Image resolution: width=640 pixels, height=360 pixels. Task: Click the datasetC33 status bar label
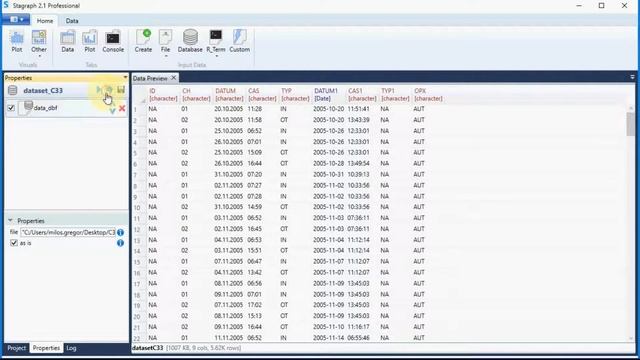(x=147, y=348)
